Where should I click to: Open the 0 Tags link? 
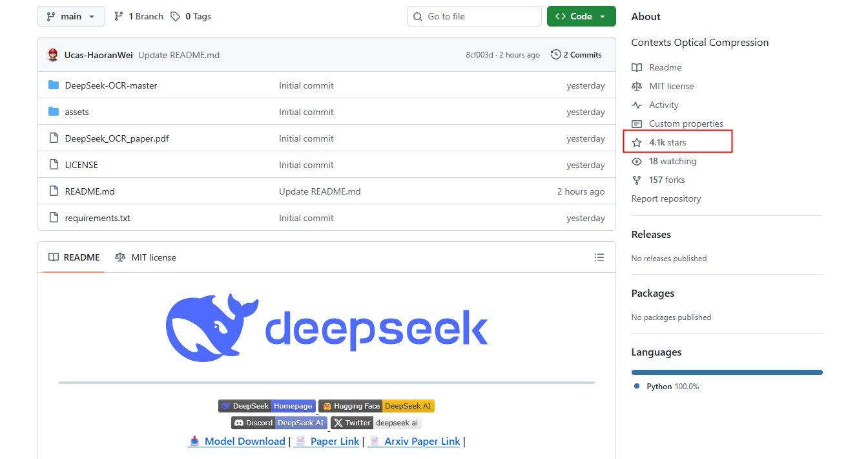(191, 16)
